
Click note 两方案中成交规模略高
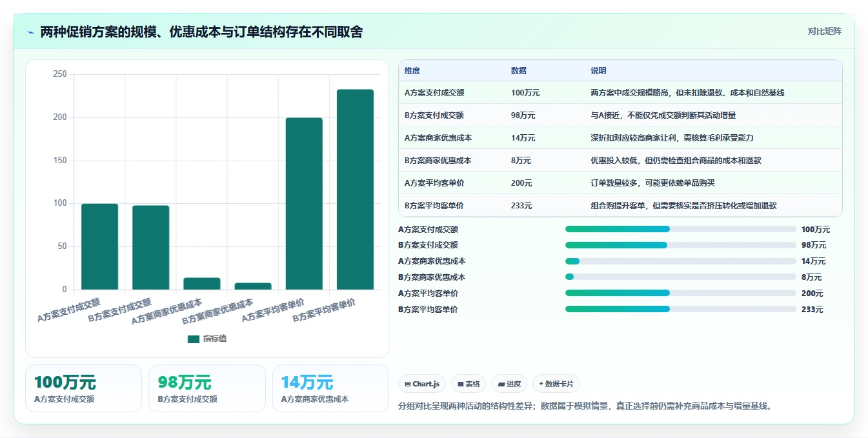pos(688,93)
